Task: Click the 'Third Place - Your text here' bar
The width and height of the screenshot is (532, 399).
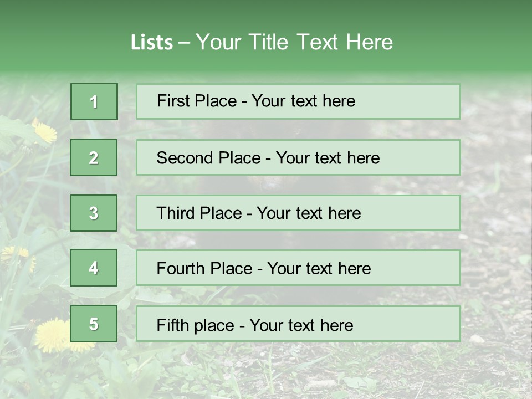Action: pyautogui.click(x=298, y=213)
